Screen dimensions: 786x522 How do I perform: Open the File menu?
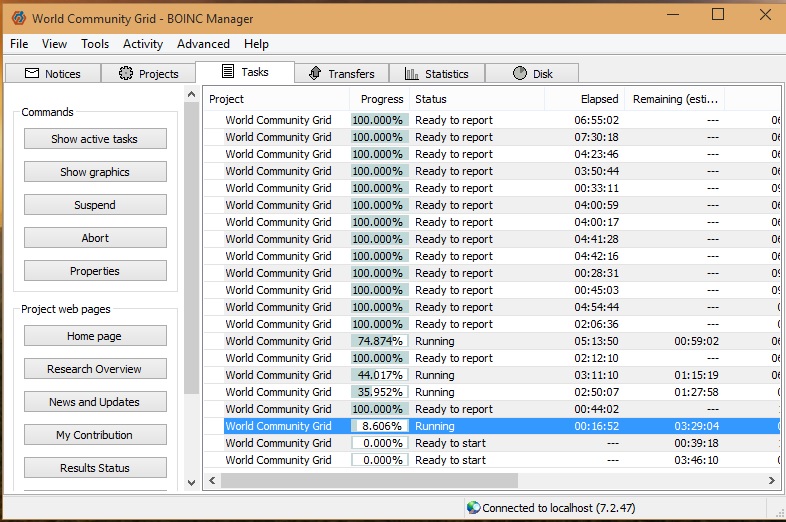(x=19, y=44)
